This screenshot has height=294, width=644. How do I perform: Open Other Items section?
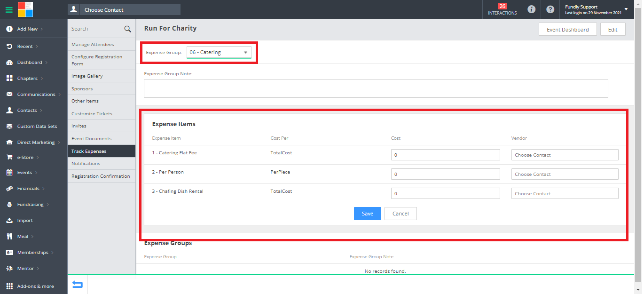pos(102,101)
